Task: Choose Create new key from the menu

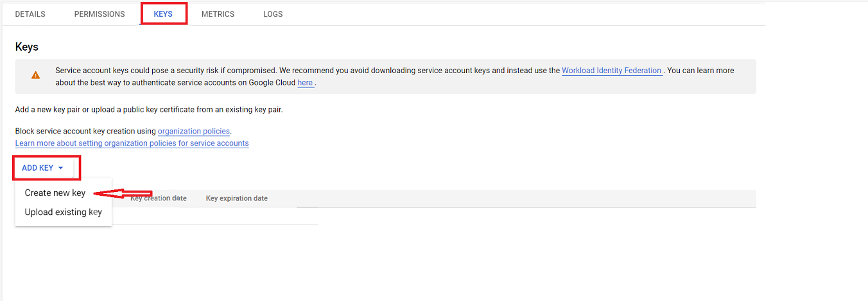Action: (x=55, y=193)
